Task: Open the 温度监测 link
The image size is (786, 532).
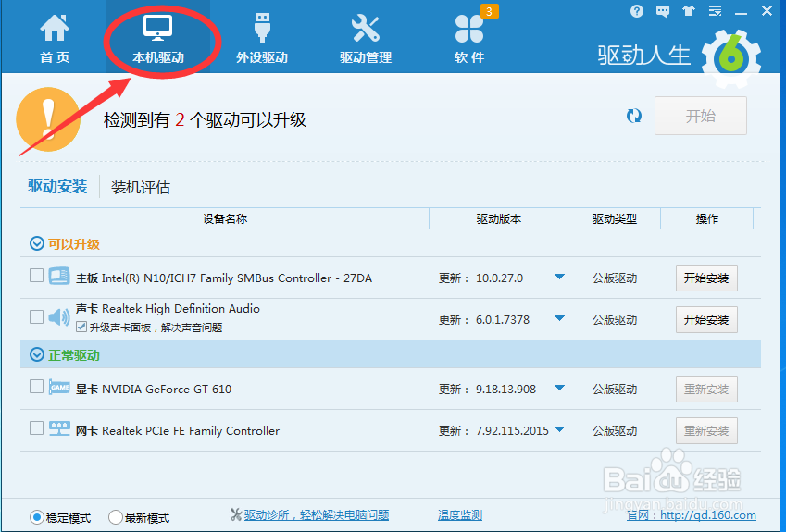Action: [460, 515]
